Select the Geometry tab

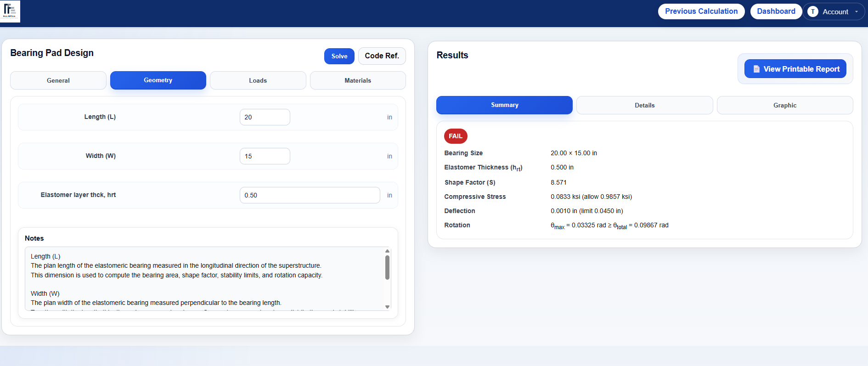[x=158, y=80]
